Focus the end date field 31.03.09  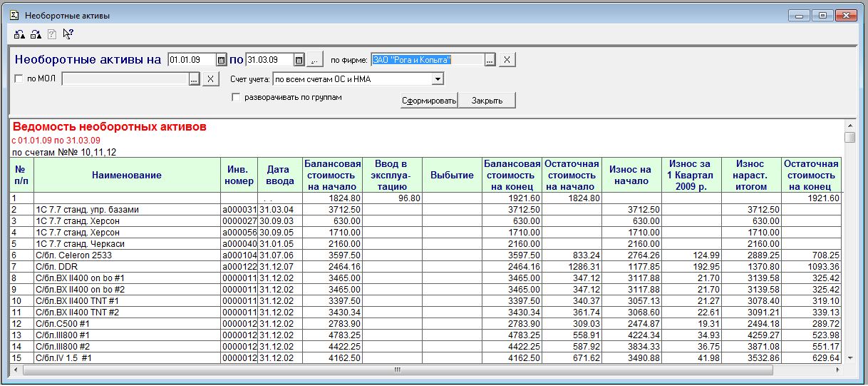tap(270, 60)
